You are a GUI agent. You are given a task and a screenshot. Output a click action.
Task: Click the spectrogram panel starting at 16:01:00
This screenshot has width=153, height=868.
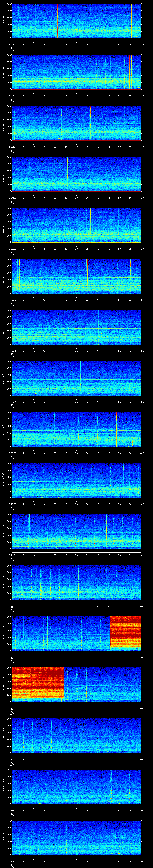tap(76, 21)
